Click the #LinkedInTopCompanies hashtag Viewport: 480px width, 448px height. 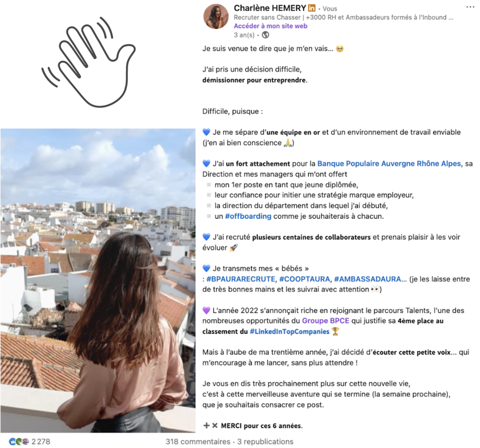[x=290, y=332]
